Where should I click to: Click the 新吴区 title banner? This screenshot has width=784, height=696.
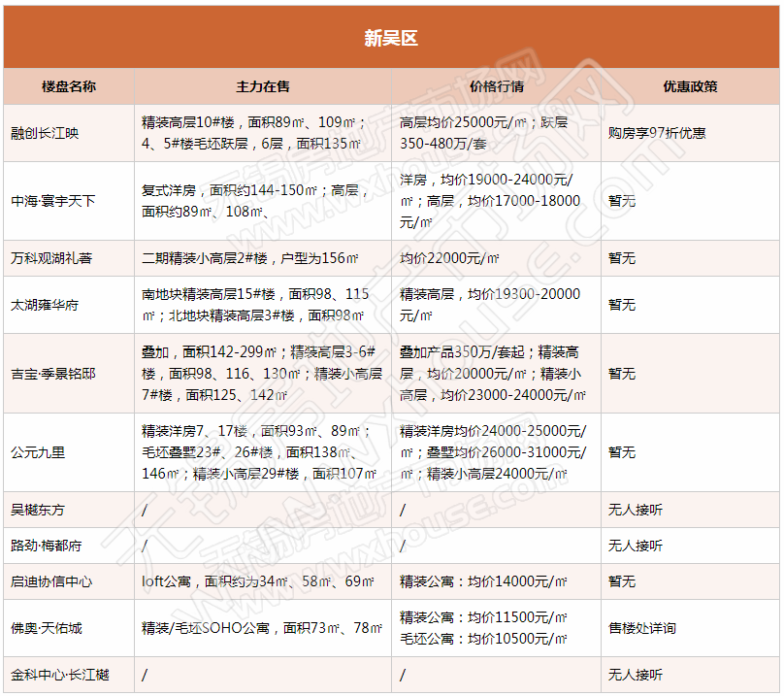tap(391, 39)
